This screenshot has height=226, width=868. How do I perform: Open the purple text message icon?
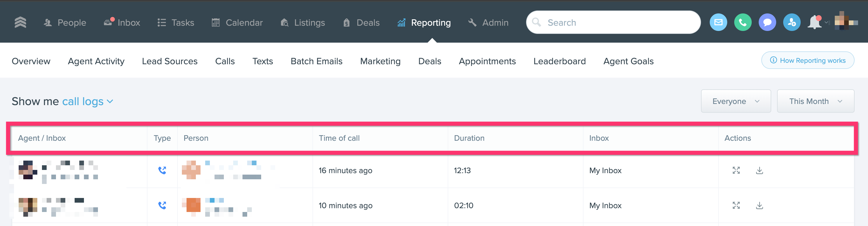[767, 22]
